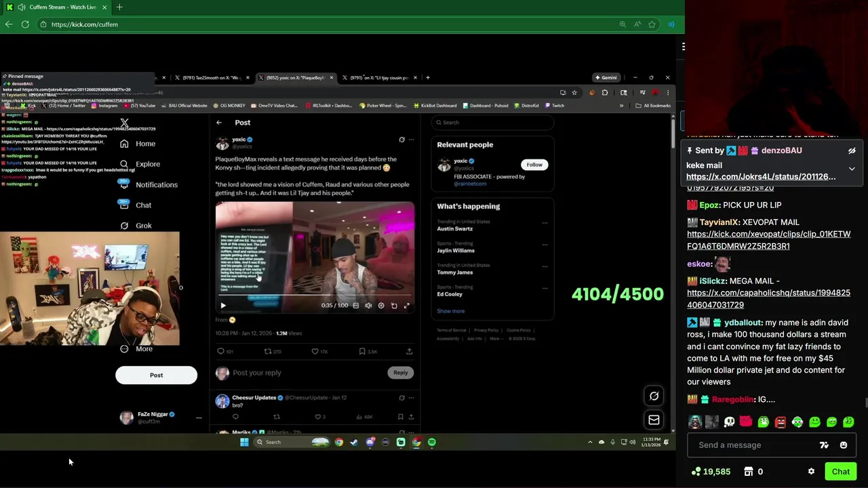The height and width of the screenshot is (488, 868).
Task: Click Show more under What's happening
Action: (x=451, y=311)
